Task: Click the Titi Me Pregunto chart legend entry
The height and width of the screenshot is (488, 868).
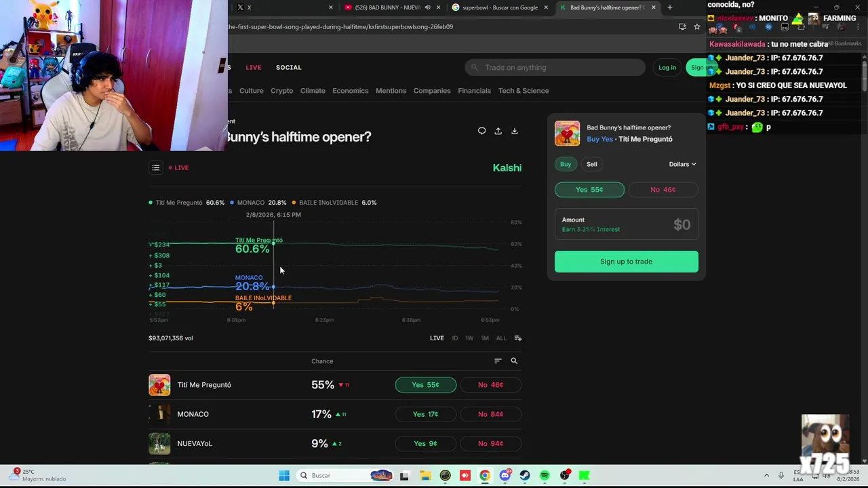Action: pos(186,203)
